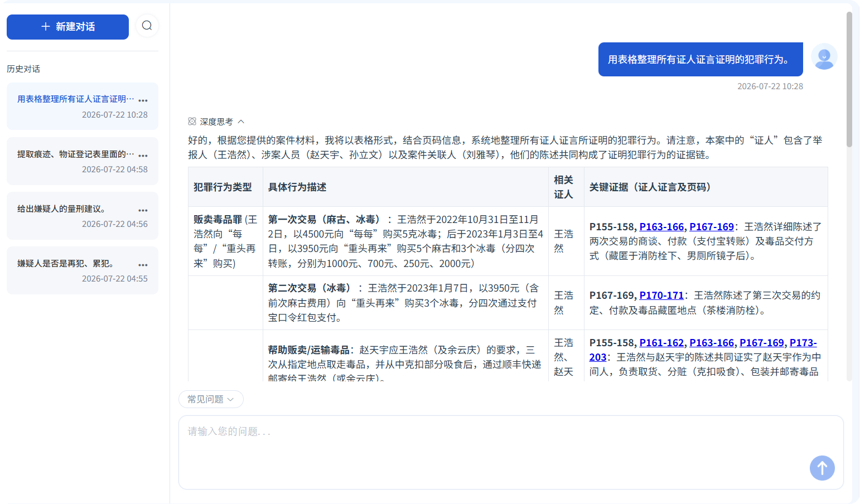This screenshot has width=860, height=504.
Task: Open page link P167-169 in first row
Action: pos(712,227)
